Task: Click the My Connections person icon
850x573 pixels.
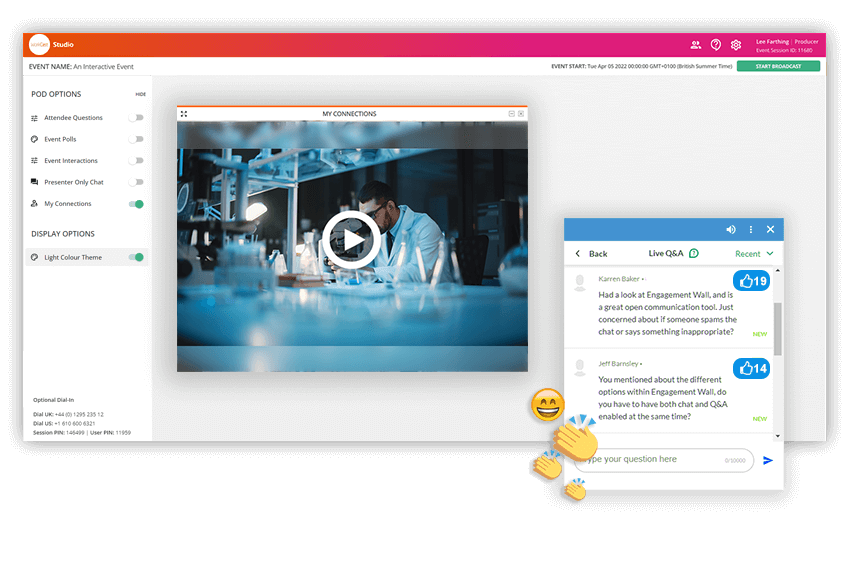Action: pyautogui.click(x=35, y=204)
